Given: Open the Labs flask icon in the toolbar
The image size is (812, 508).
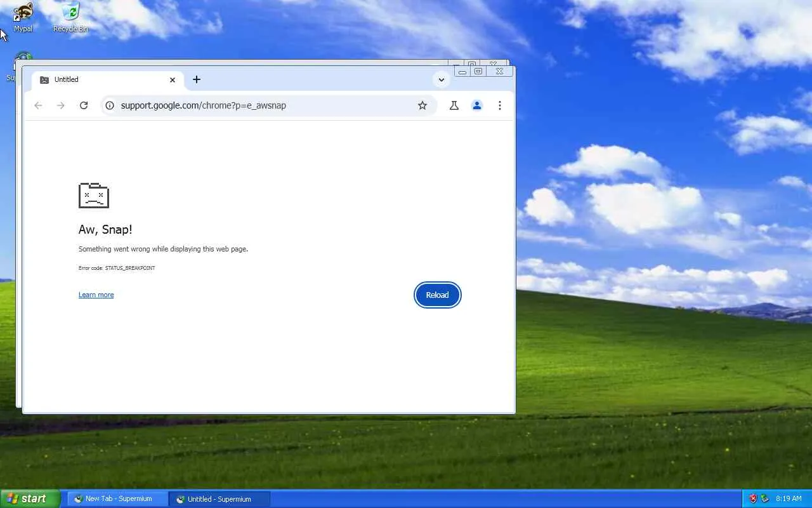Looking at the screenshot, I should click(x=454, y=105).
